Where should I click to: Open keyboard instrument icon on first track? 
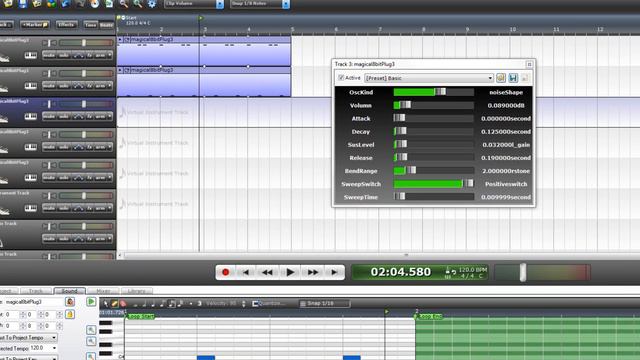[31, 55]
